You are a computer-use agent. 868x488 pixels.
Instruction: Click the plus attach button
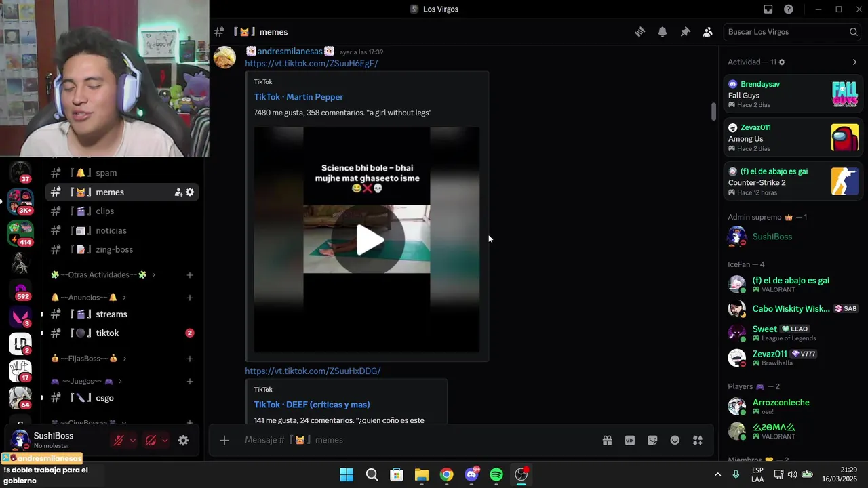[224, 440]
